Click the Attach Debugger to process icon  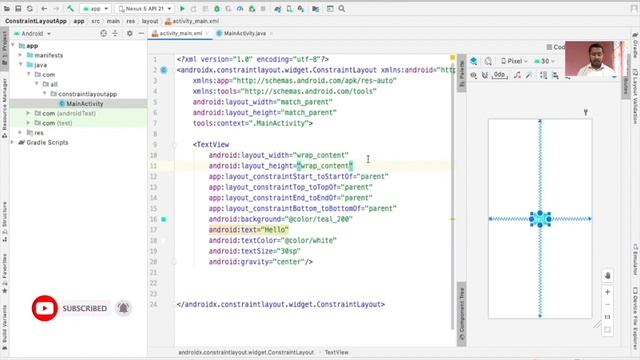point(252,9)
